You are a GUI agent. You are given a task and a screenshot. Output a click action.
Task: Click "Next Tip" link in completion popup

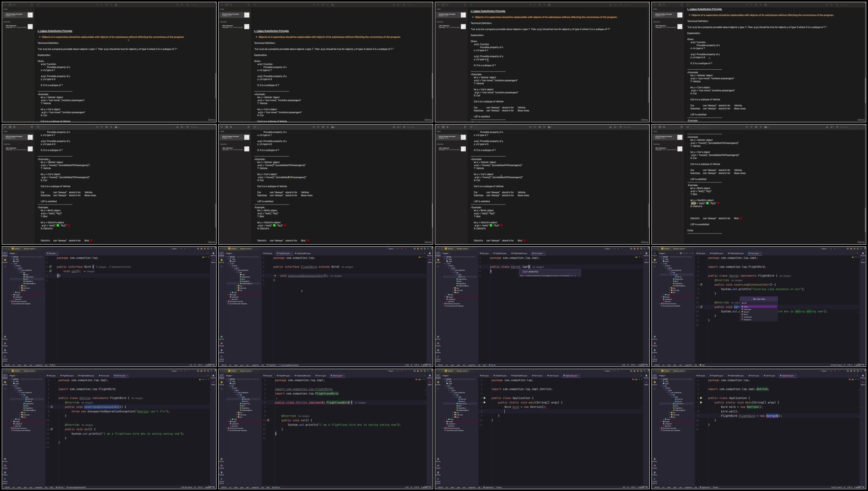click(573, 276)
